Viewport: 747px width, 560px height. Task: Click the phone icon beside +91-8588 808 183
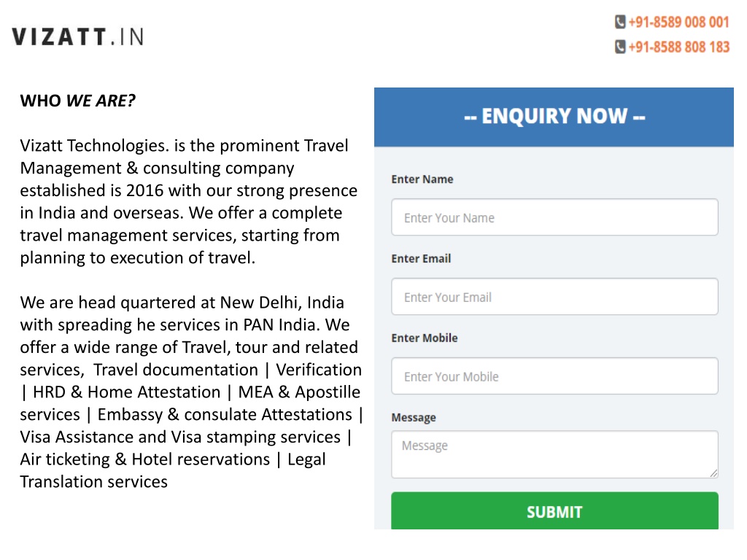[x=620, y=47]
